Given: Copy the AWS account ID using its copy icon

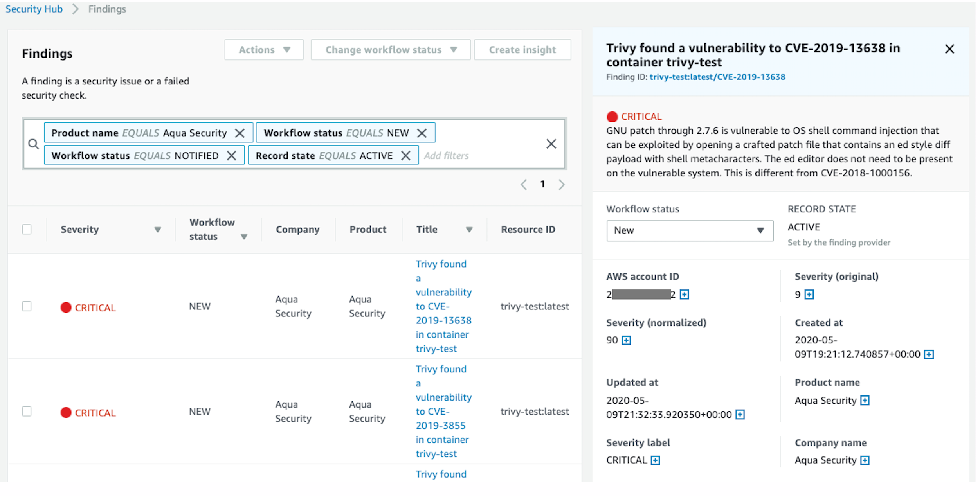Looking at the screenshot, I should 685,294.
